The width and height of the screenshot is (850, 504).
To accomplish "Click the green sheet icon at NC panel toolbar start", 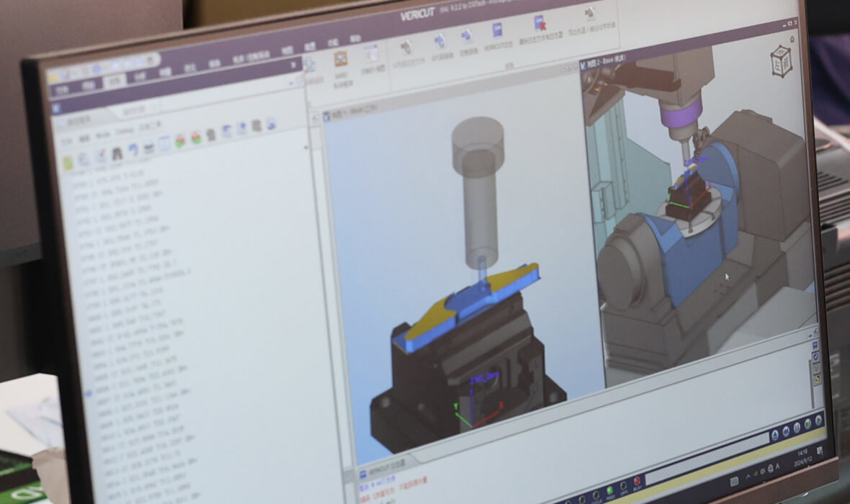I will [68, 163].
